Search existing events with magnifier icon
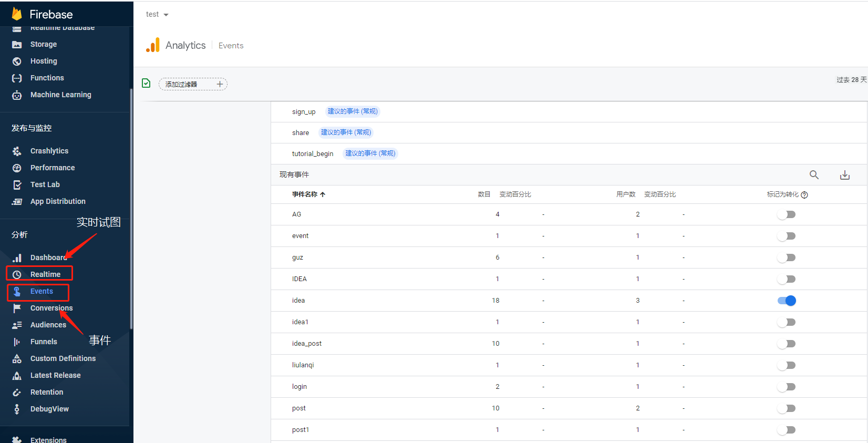 814,175
